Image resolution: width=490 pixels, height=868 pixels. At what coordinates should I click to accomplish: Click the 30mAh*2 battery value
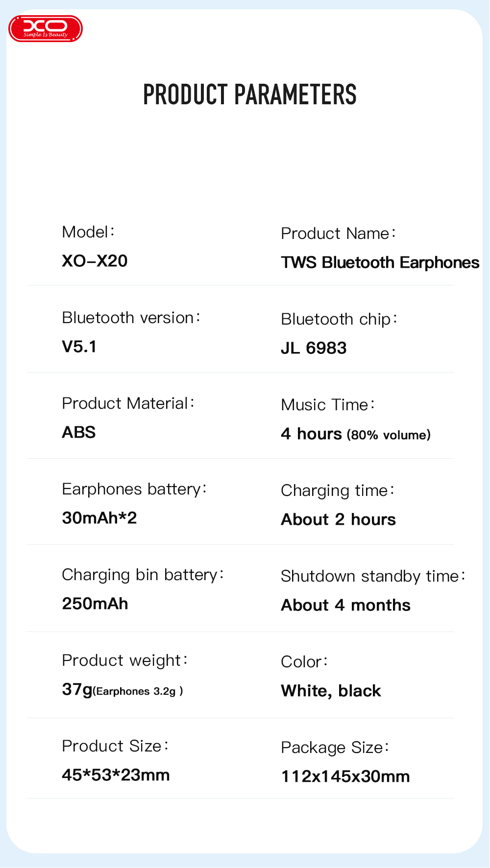tap(99, 518)
